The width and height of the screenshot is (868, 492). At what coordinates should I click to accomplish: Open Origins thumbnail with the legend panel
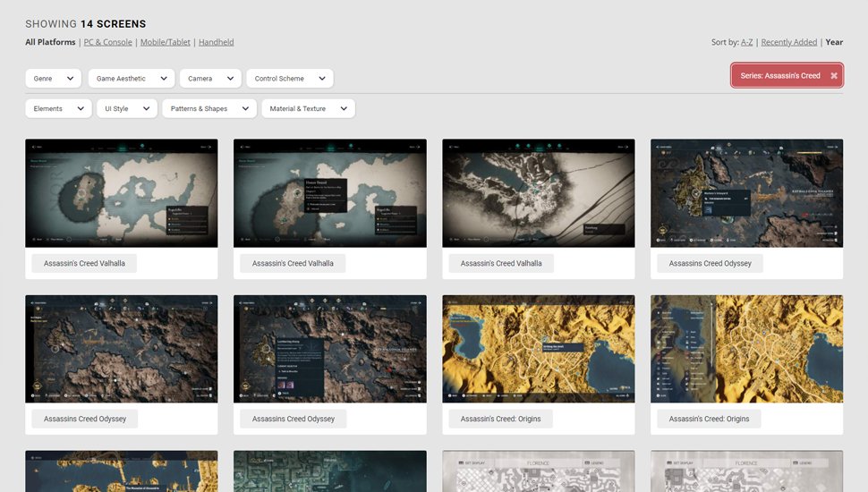(747, 349)
